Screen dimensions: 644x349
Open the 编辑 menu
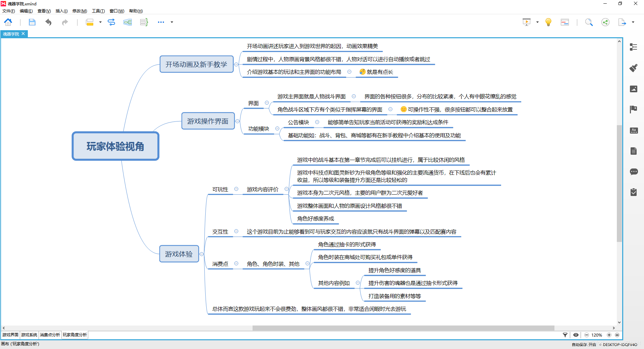click(x=26, y=11)
